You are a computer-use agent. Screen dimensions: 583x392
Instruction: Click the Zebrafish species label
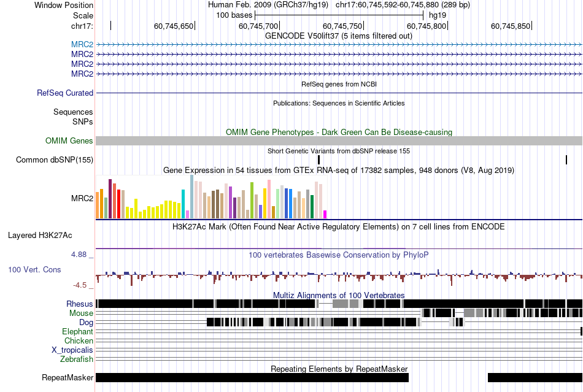tap(77, 359)
